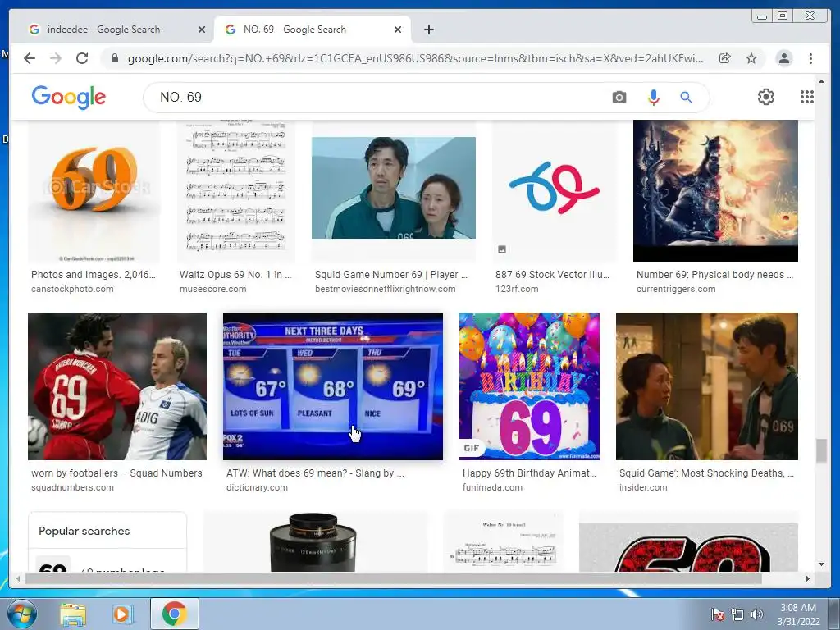Close the NO. 69 Google Search tab

[x=398, y=30]
